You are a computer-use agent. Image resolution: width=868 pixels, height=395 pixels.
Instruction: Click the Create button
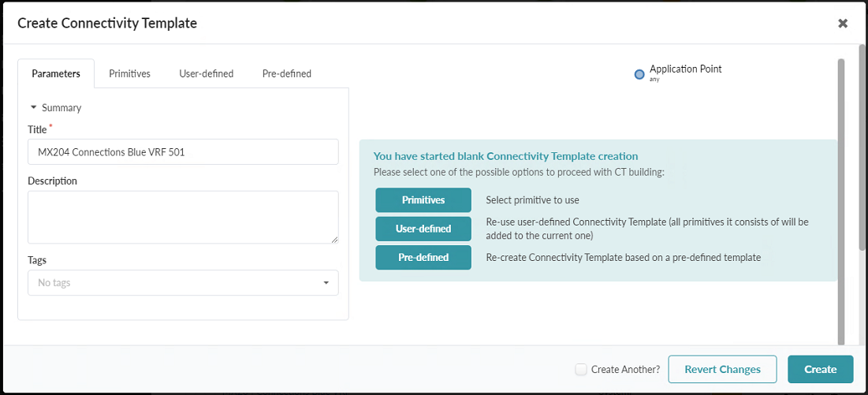pos(820,369)
